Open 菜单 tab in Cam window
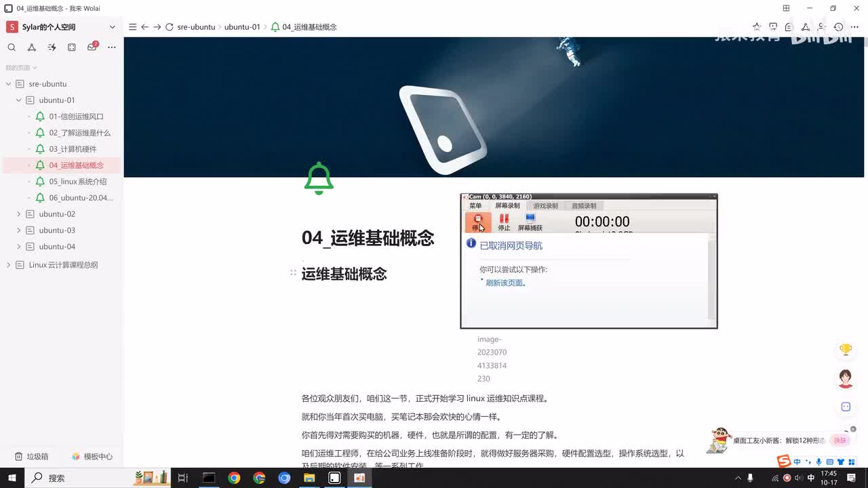Viewport: 868px width, 488px height. coord(475,206)
